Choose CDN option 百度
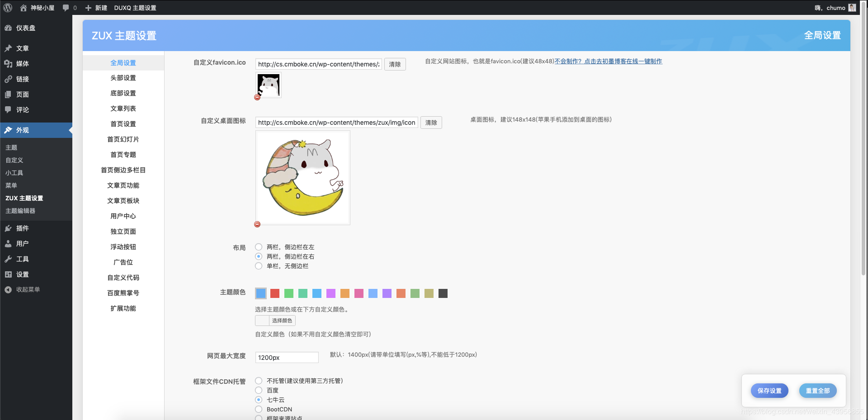This screenshot has width=868, height=420. click(x=259, y=390)
